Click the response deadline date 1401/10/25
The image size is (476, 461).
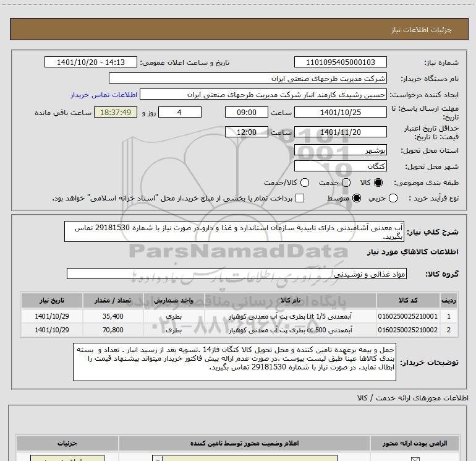tap(340, 112)
